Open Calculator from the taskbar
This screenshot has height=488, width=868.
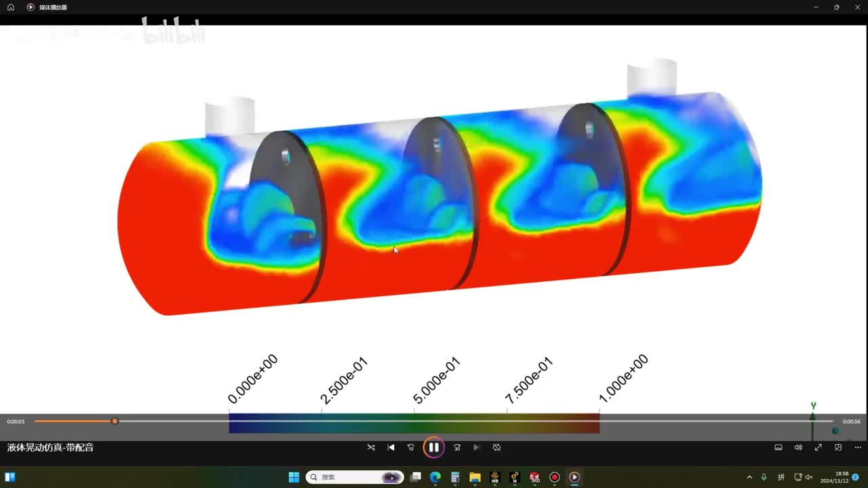pos(455,477)
